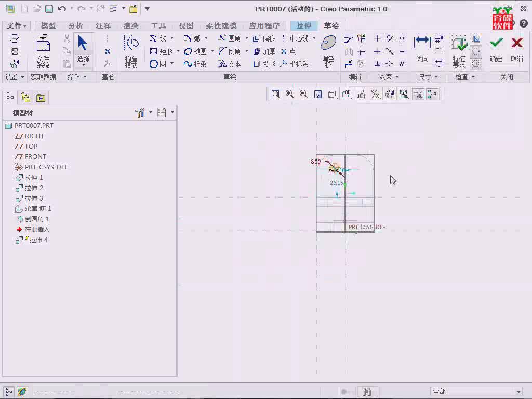Viewport: 532px width, 399px height.
Task: Select the Line sketch tool
Action: point(158,38)
